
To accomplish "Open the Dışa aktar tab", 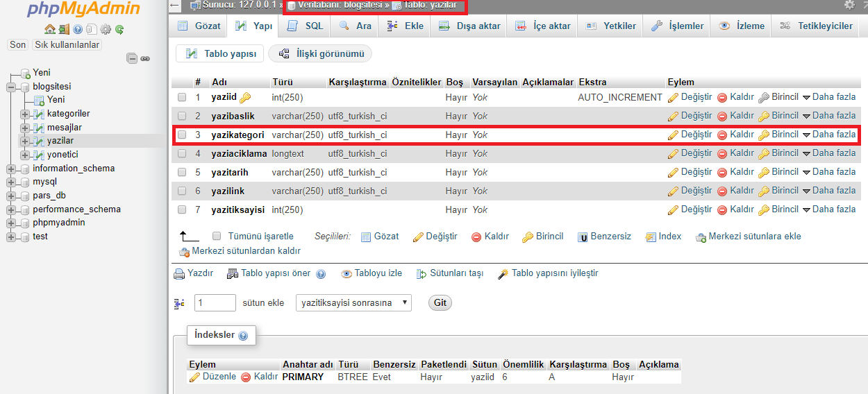I will pos(470,26).
